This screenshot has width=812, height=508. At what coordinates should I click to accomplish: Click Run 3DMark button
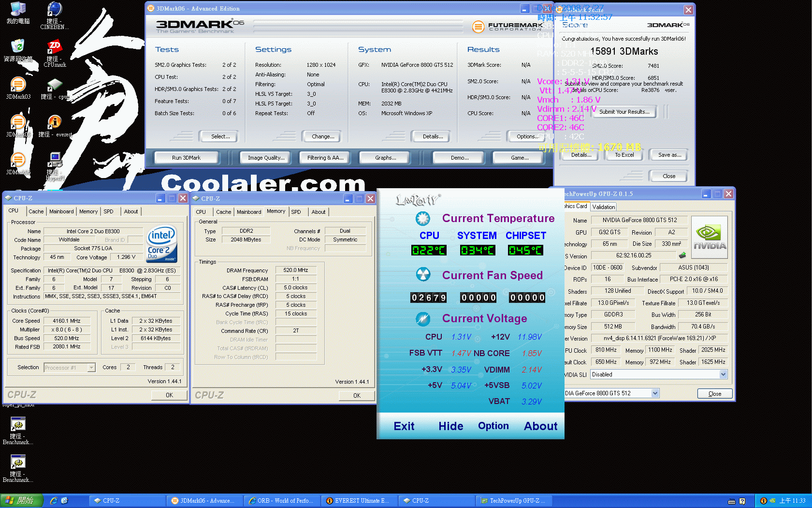coord(186,158)
